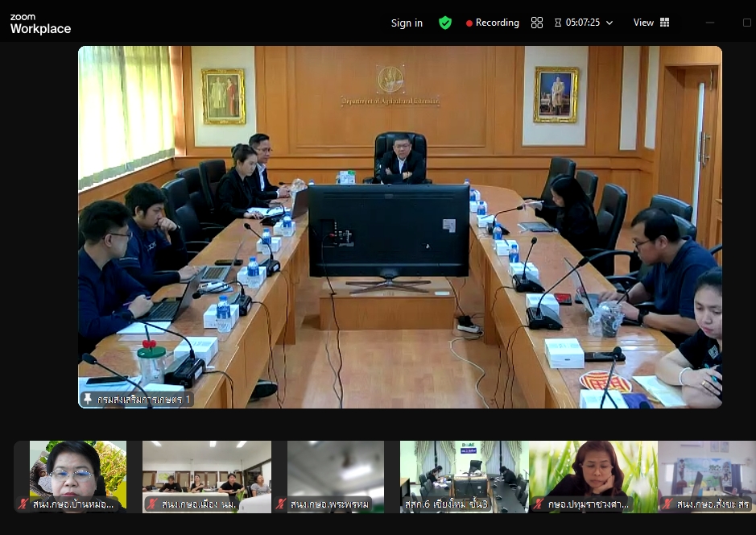Expand the dropdown arrow next to timer
This screenshot has width=756, height=535.
pyautogui.click(x=609, y=23)
